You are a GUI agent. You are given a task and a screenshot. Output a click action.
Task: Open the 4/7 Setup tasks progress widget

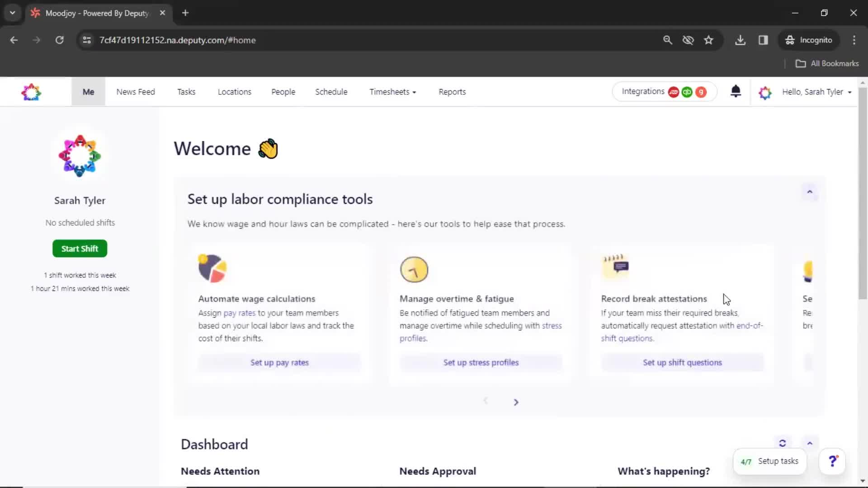coord(769,461)
